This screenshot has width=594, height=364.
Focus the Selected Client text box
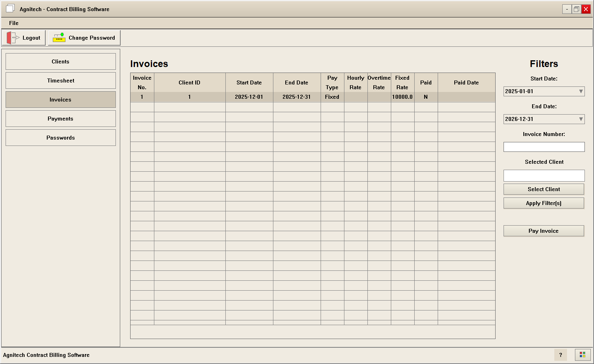(x=544, y=175)
